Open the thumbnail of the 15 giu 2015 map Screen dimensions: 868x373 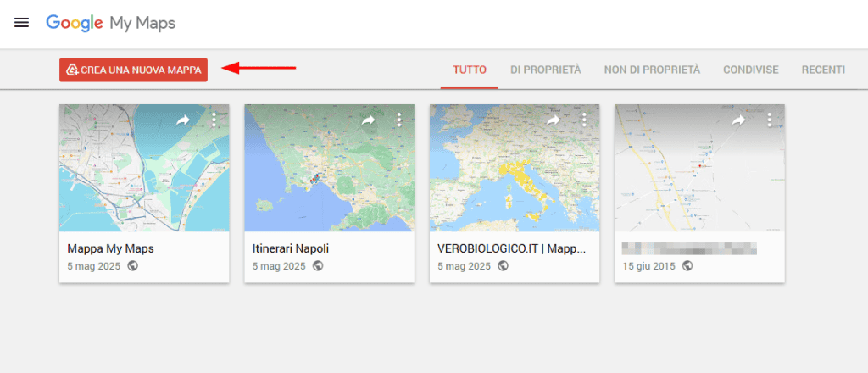click(x=699, y=168)
